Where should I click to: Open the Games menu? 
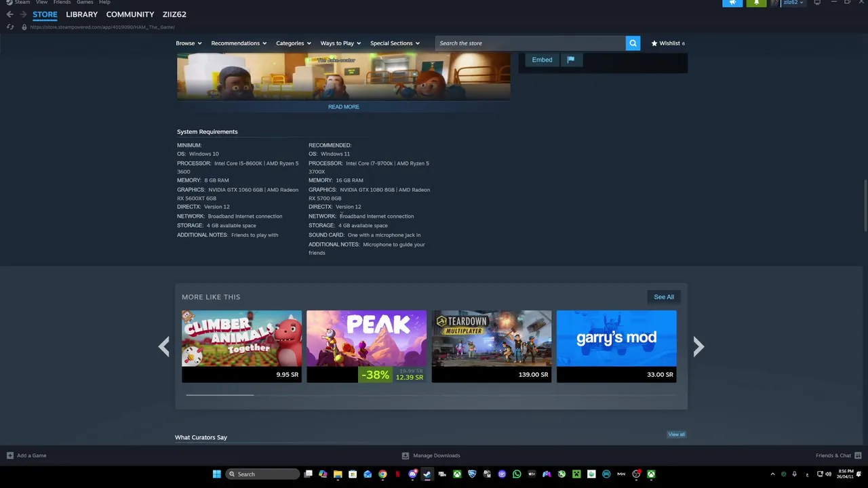tap(85, 2)
